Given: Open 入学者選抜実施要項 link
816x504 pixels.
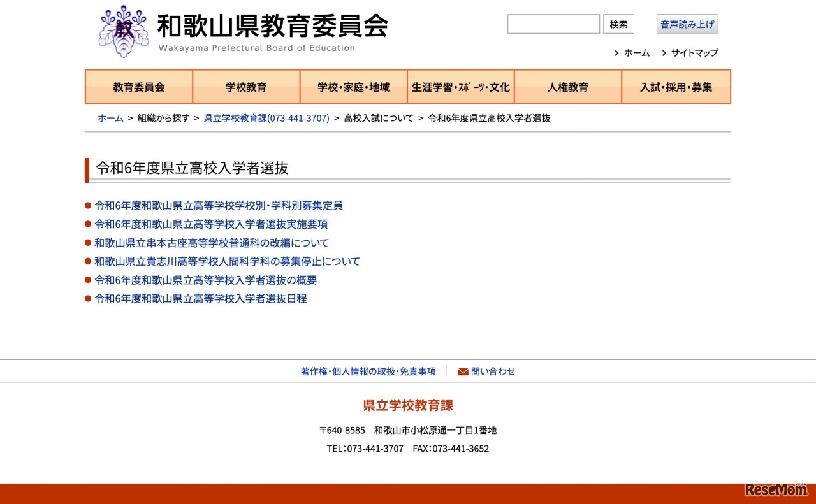Looking at the screenshot, I should click(211, 224).
